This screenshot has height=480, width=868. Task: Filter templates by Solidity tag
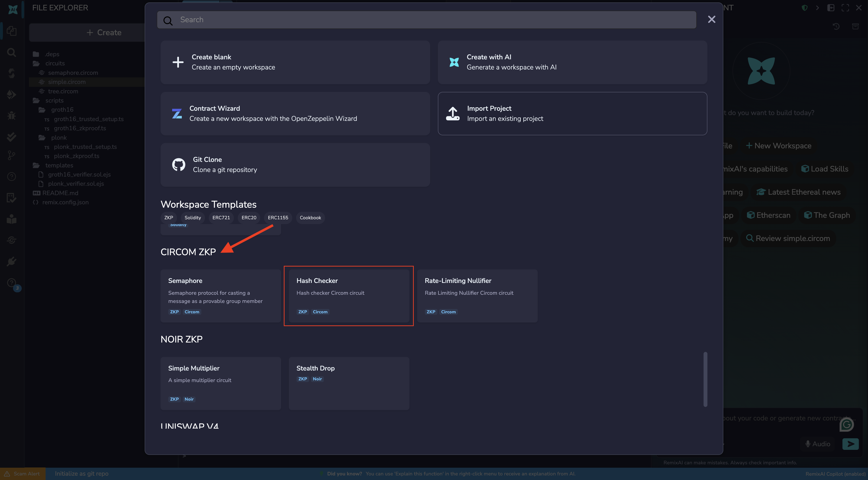click(x=192, y=217)
